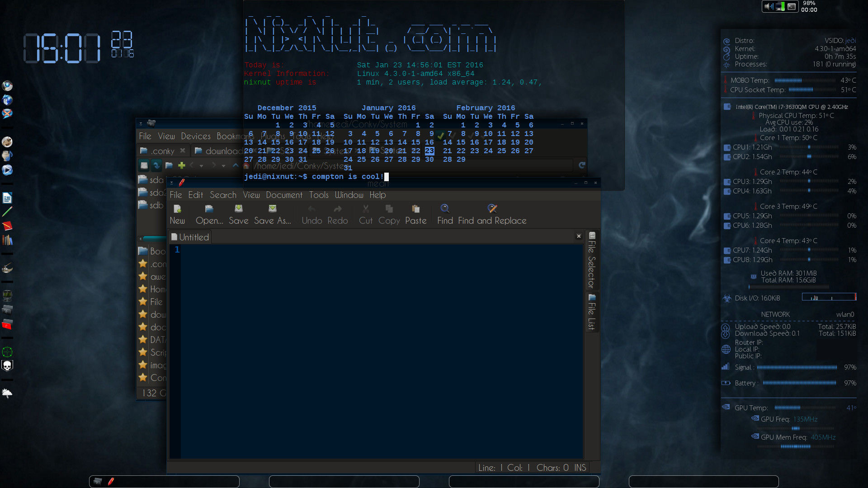Open the forward history dropdown arrow in file manager

tap(223, 166)
